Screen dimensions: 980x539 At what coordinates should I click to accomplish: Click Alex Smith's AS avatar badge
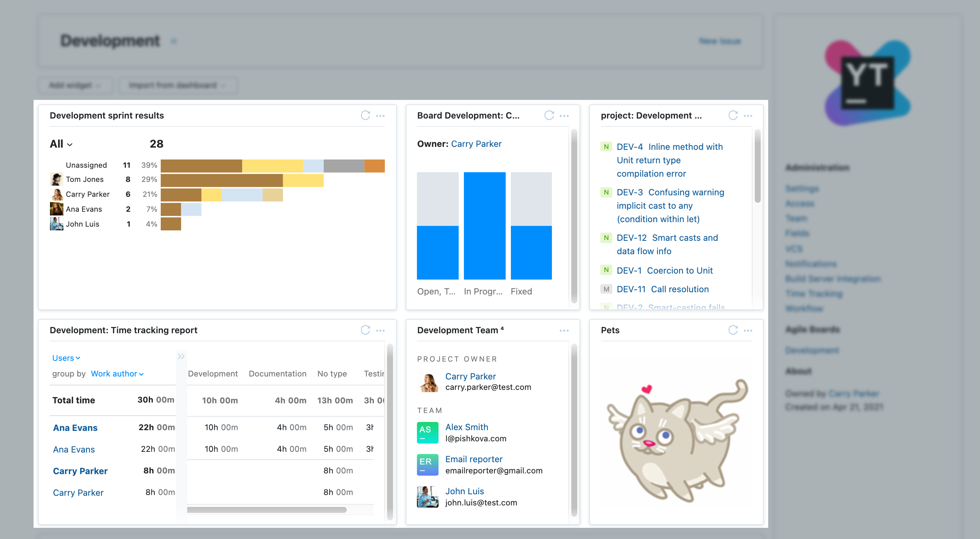point(427,432)
